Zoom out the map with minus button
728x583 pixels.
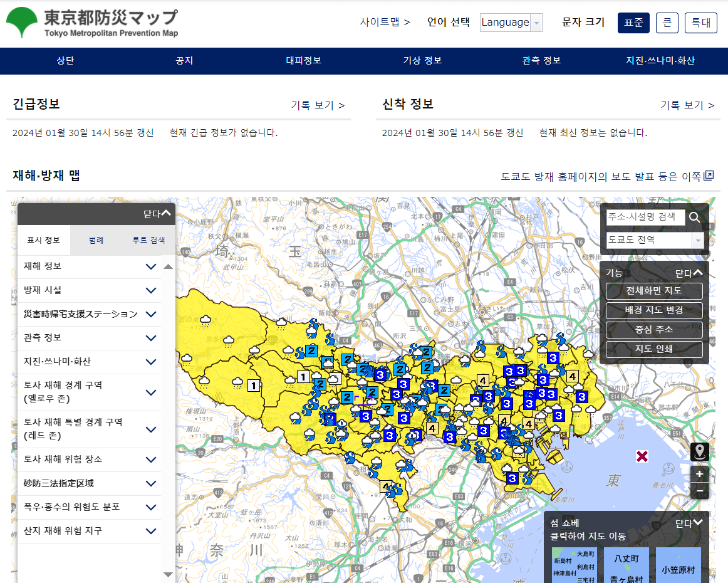[x=700, y=491]
